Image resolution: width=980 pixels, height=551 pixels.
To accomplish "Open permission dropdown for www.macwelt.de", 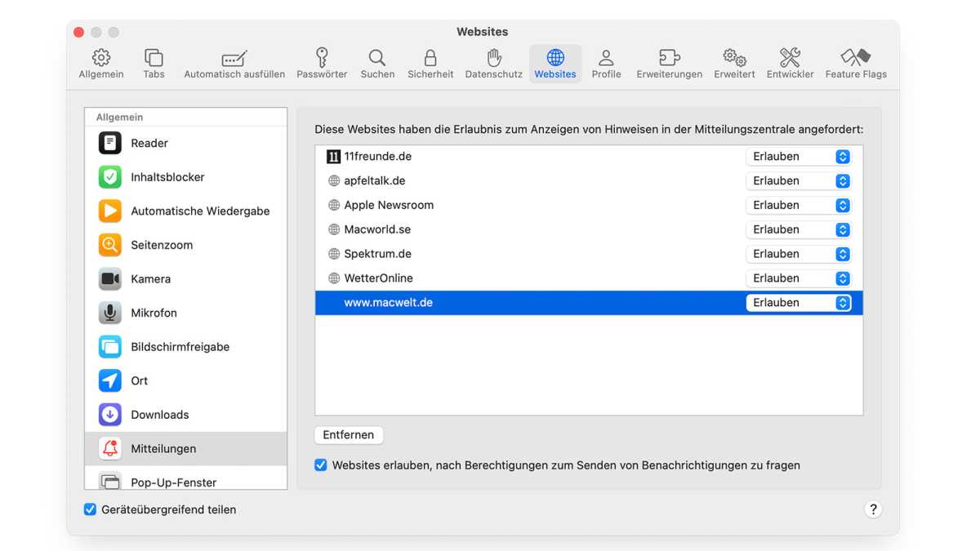I will click(799, 303).
